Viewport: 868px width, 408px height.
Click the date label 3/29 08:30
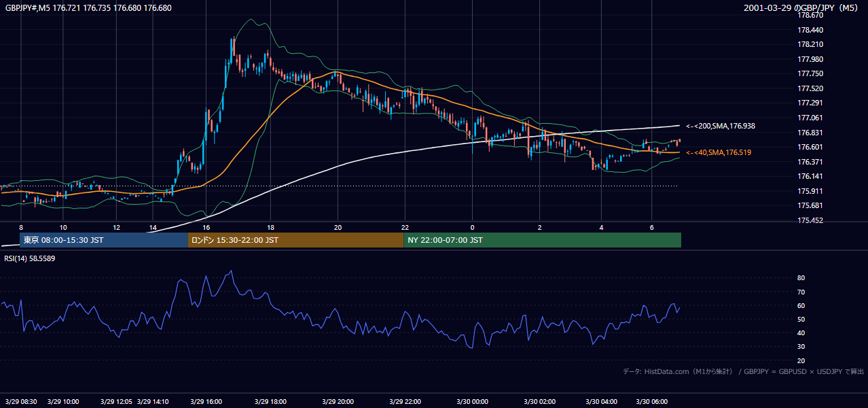tap(20, 401)
